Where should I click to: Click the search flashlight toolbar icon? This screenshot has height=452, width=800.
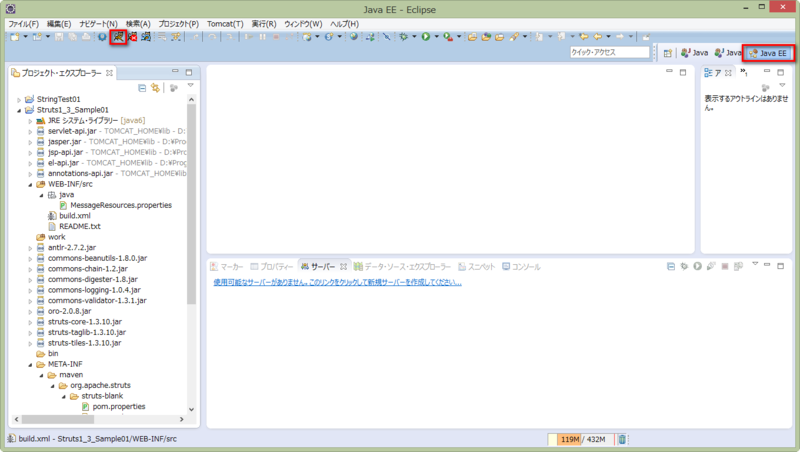[514, 37]
